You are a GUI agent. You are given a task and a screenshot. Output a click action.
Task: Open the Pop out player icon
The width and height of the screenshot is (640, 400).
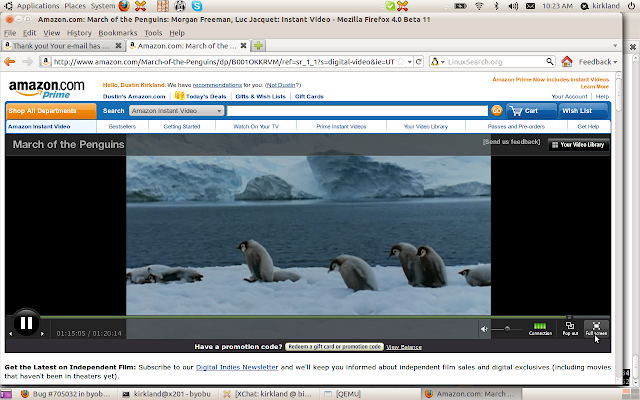(570, 329)
